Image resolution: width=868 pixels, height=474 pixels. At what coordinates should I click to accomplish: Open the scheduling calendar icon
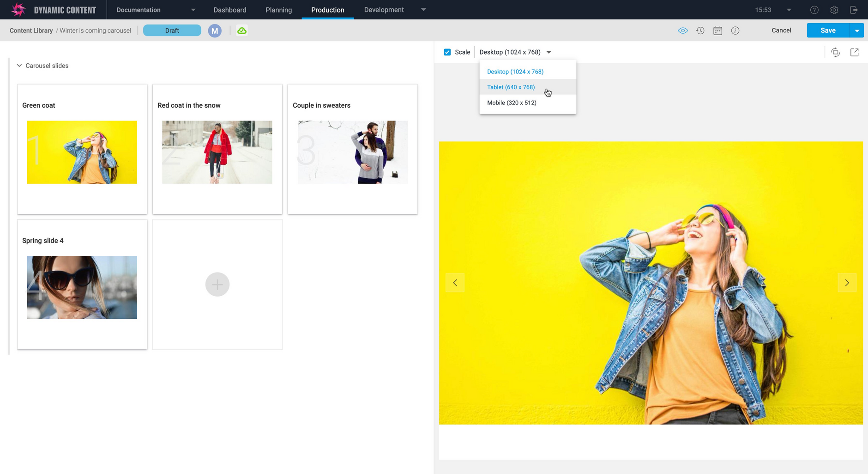[x=718, y=30]
